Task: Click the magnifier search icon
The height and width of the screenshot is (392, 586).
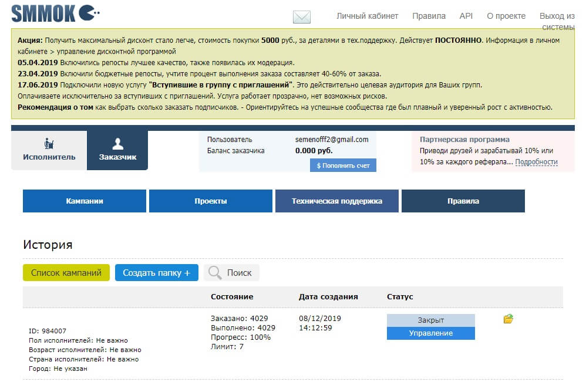Action: click(215, 272)
